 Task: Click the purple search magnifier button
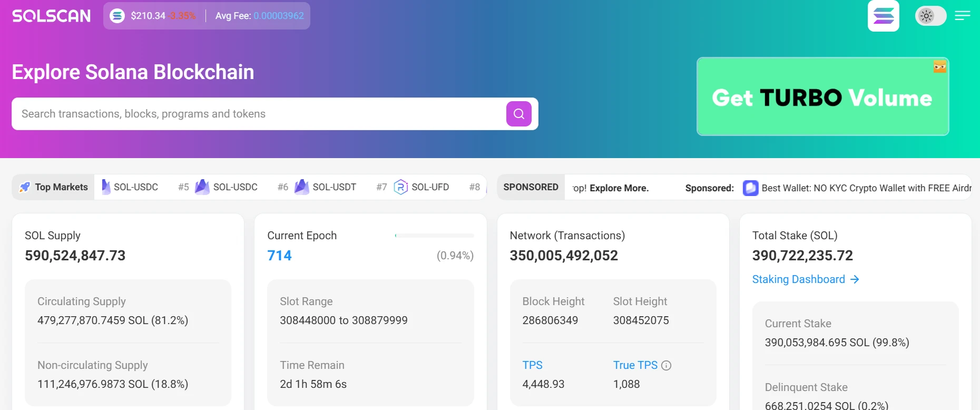pos(519,114)
